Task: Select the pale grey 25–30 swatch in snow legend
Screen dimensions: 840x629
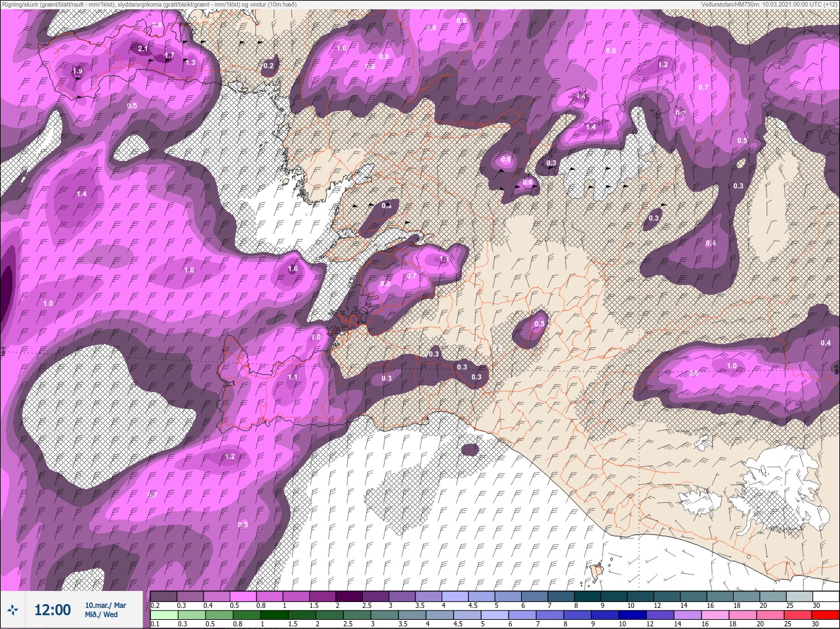Action: click(799, 597)
